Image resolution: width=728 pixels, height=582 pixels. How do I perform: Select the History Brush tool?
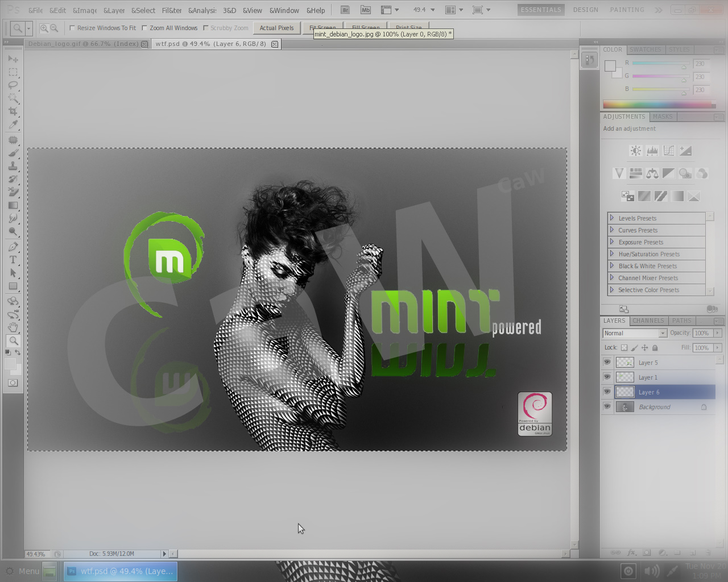coord(13,179)
